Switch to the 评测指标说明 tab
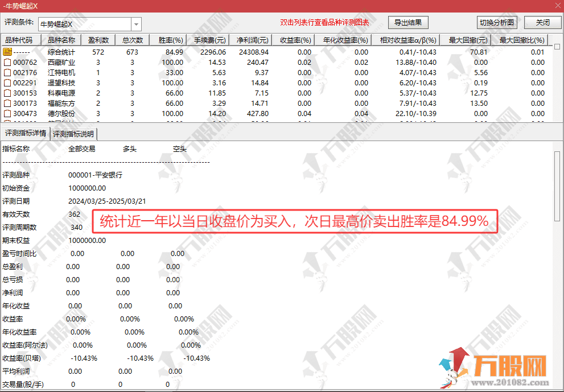 coord(74,134)
